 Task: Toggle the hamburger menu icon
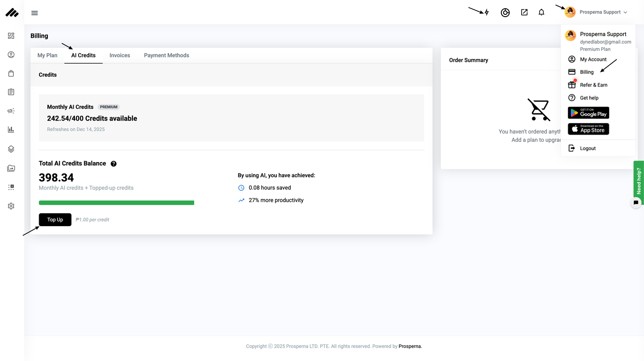coord(34,13)
